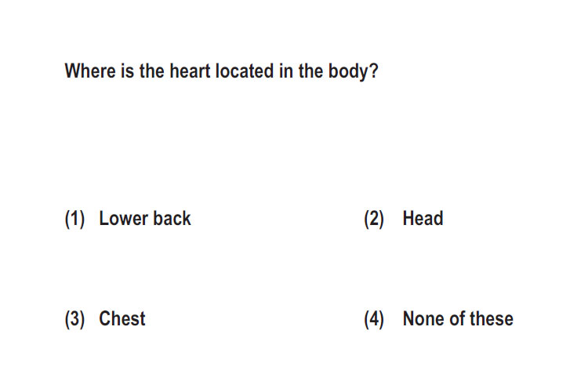Click the word "is" in the question

click(x=128, y=71)
